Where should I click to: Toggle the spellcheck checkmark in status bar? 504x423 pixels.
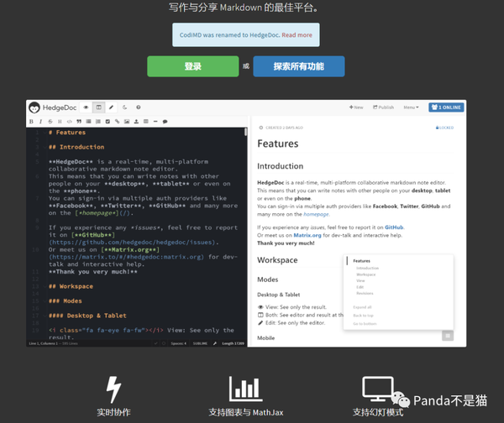[x=156, y=343]
